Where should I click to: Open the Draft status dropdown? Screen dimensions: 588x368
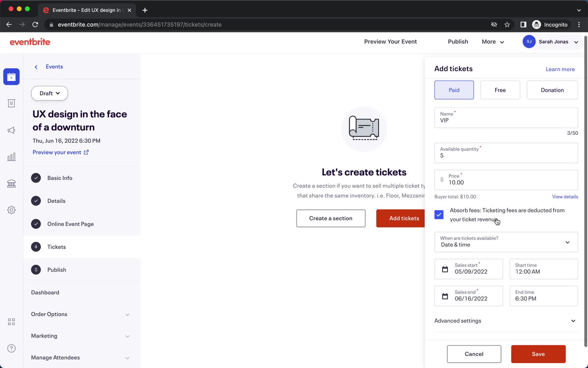coord(49,93)
